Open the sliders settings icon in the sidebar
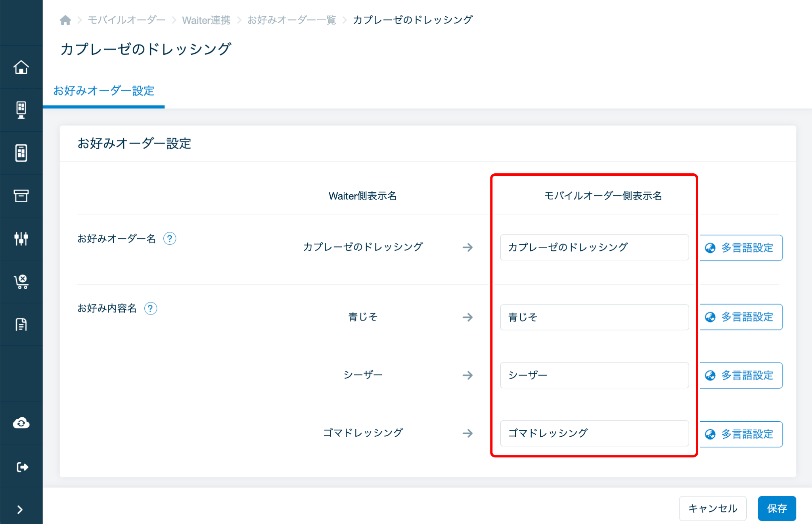The width and height of the screenshot is (812, 524). [21, 238]
